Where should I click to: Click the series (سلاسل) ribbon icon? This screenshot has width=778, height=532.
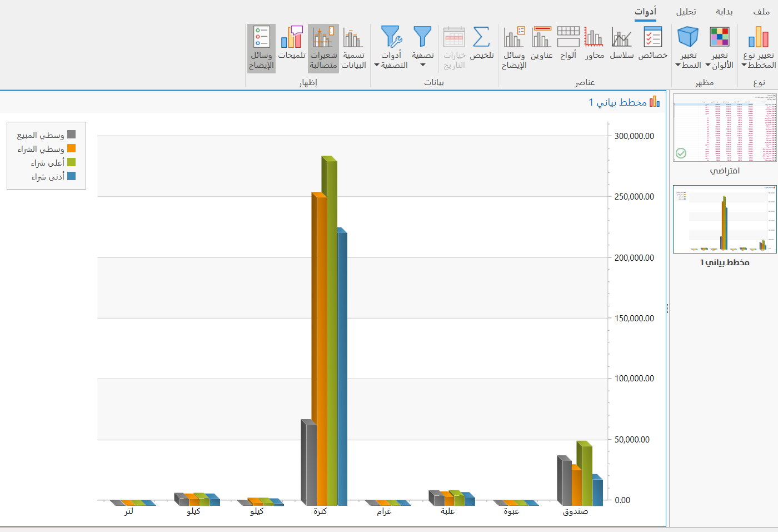[x=621, y=38]
